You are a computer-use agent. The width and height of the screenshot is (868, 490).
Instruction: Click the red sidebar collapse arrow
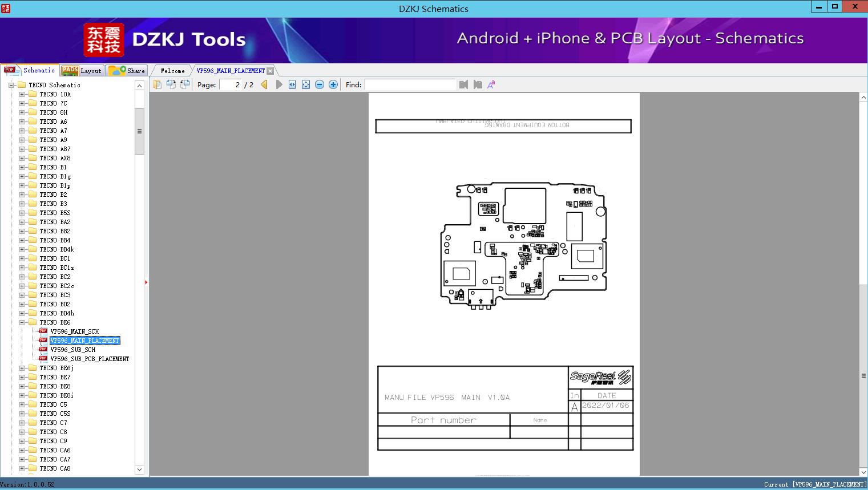[x=146, y=282]
